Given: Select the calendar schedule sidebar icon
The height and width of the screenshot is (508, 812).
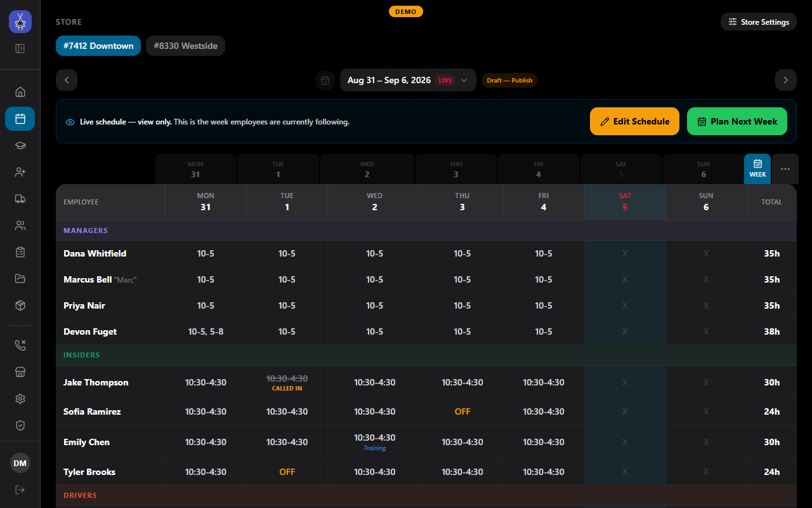Looking at the screenshot, I should coord(20,119).
